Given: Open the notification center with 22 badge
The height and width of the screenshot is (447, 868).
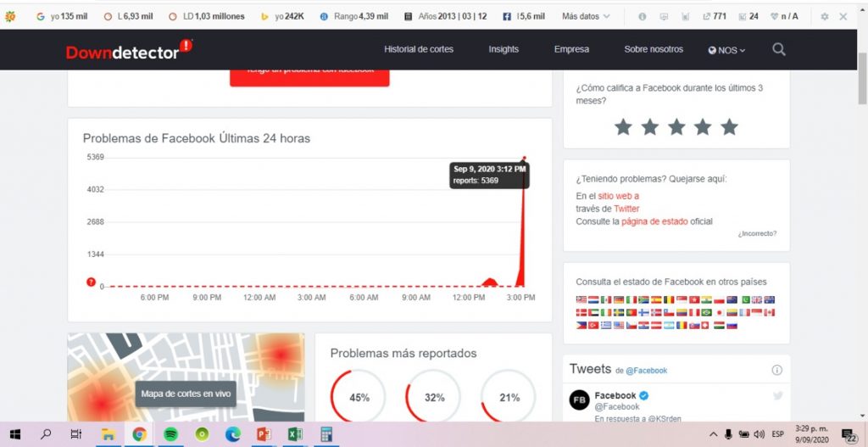Looking at the screenshot, I should coord(848,435).
